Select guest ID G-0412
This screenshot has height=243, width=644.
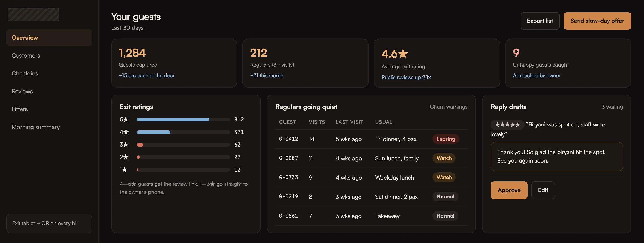coord(288,139)
